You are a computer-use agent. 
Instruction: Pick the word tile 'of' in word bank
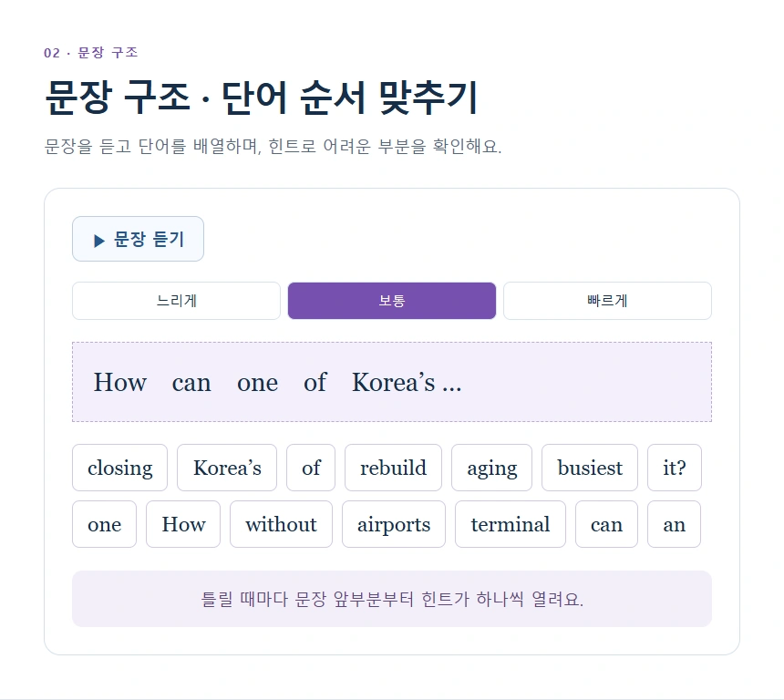311,468
